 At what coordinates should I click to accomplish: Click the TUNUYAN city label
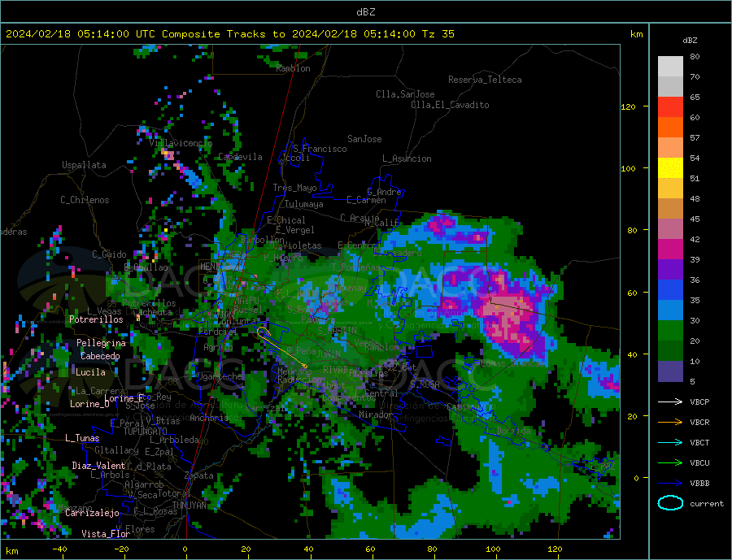(x=190, y=506)
